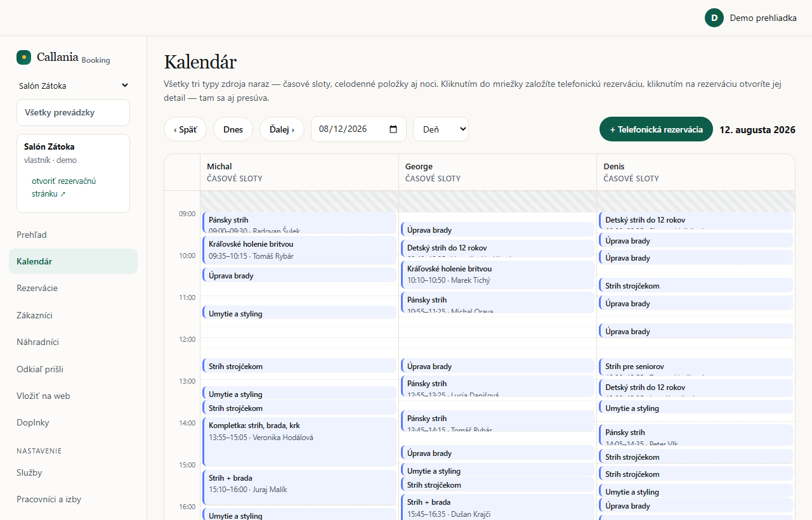Screen dimensions: 812x520
Task: Click the date input field 08/12/2026
Action: (x=358, y=129)
